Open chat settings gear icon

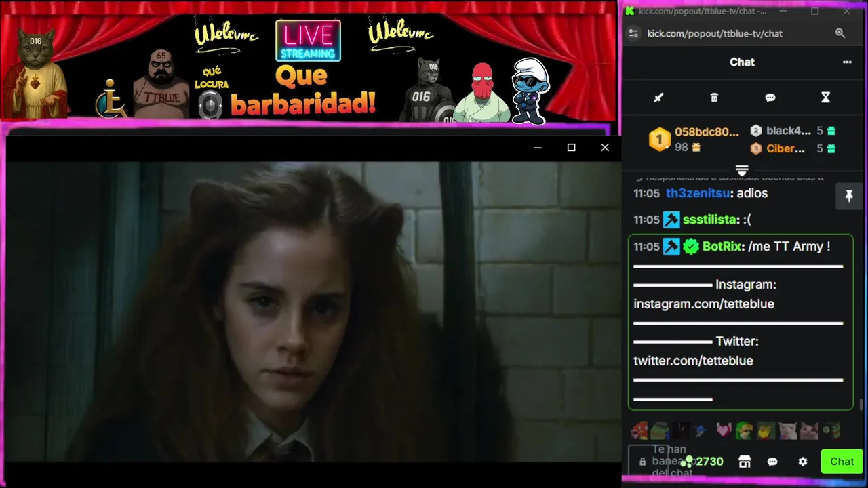(x=803, y=462)
